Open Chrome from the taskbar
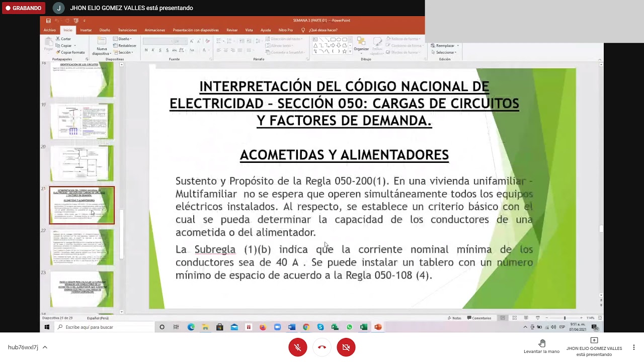 click(x=306, y=327)
